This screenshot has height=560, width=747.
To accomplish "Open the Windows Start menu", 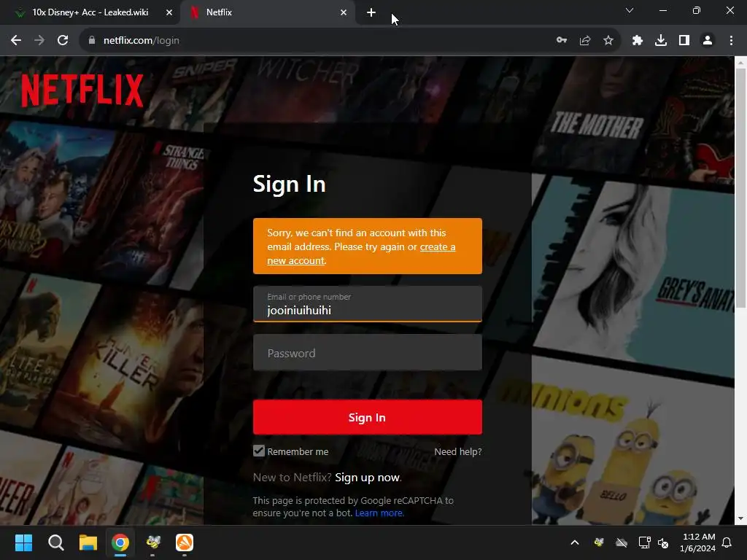I will [x=23, y=542].
